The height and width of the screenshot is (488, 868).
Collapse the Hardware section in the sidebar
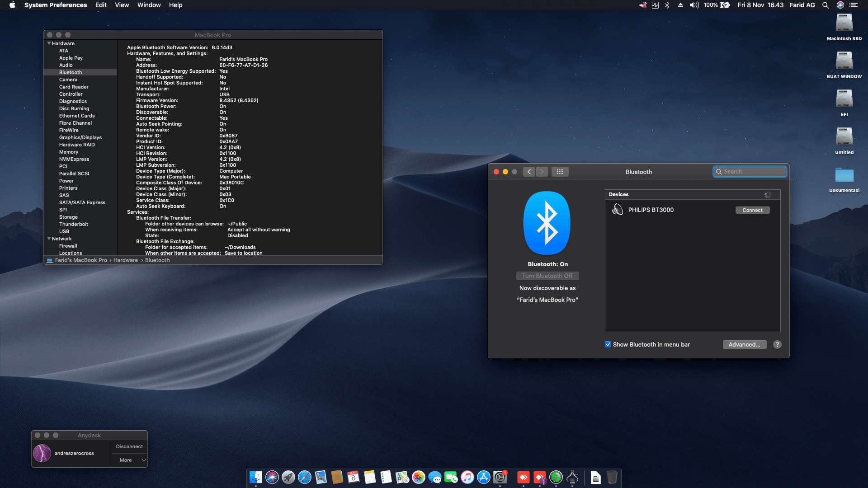pyautogui.click(x=49, y=43)
